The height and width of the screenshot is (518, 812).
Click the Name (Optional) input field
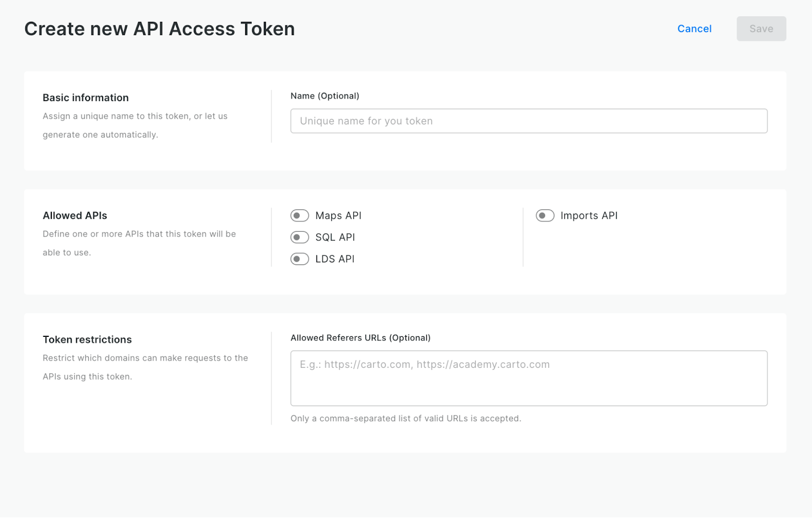tap(529, 121)
